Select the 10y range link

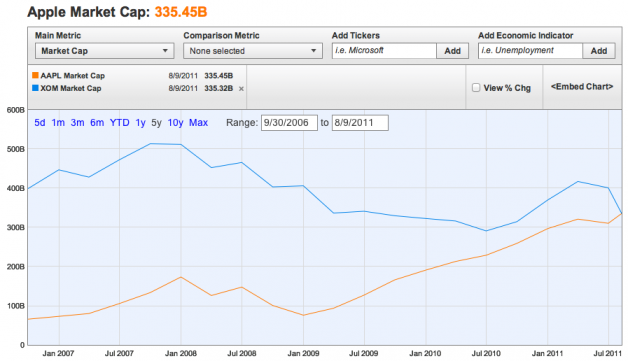[175, 123]
